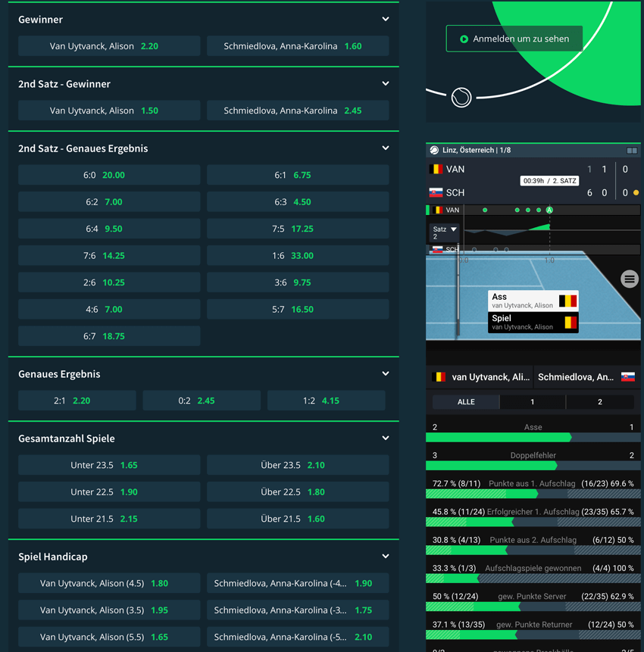Open the round hamburger menu on the court
The image size is (644, 652).
coord(630,279)
